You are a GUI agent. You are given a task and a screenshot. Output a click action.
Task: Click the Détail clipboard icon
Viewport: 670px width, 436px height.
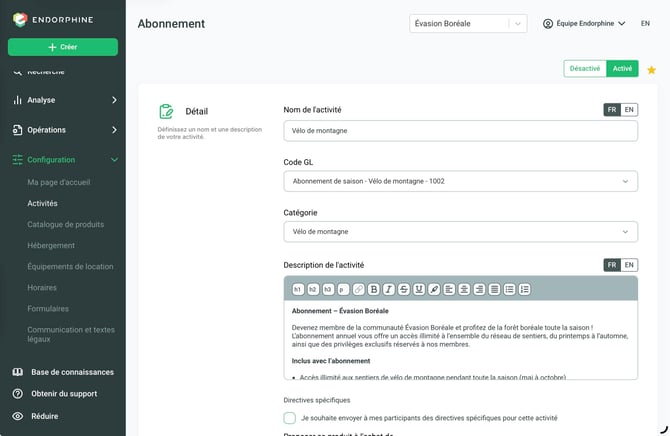pos(166,112)
